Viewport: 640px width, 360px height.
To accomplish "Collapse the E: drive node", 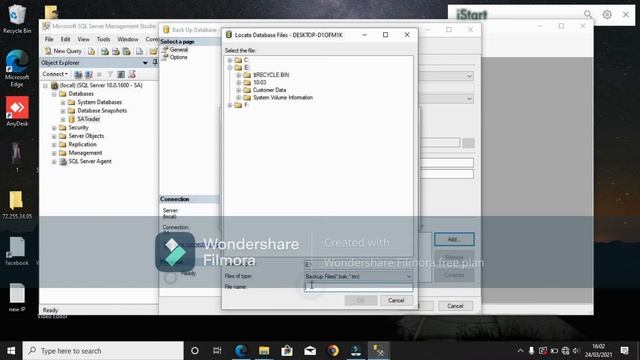I will coord(230,68).
